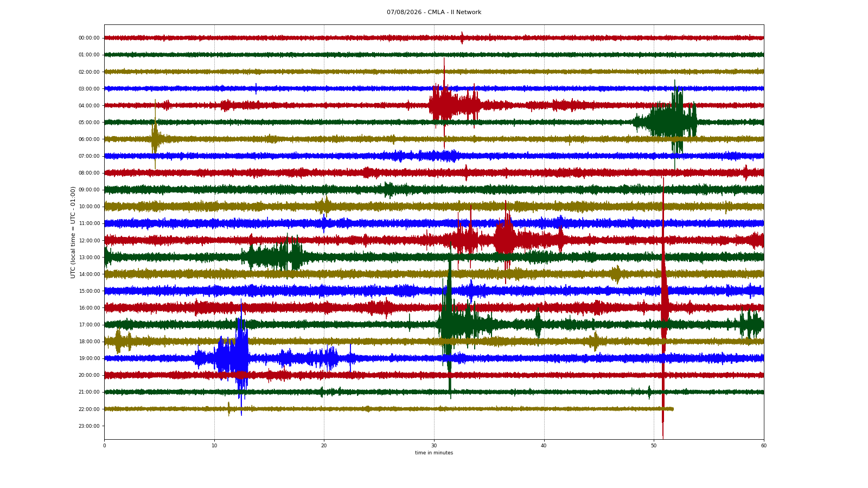Select the 18:00:00 hour label
This screenshot has height=488, width=868.
point(89,341)
